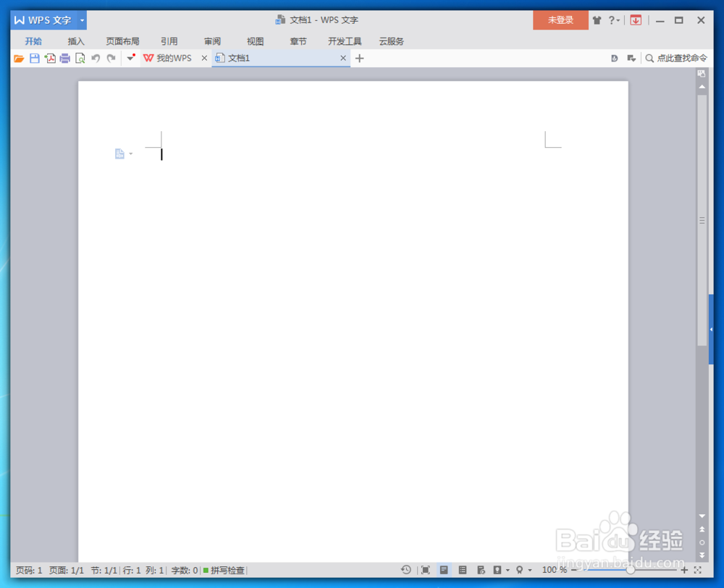Click the award ribbon icon in status bar
Viewport: 724px width, 588px height.
click(519, 570)
